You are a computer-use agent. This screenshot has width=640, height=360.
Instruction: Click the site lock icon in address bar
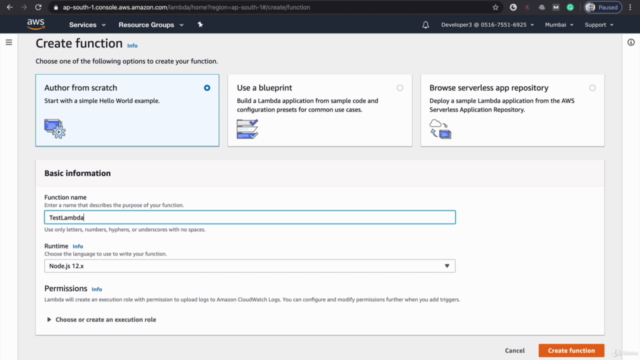click(x=56, y=7)
